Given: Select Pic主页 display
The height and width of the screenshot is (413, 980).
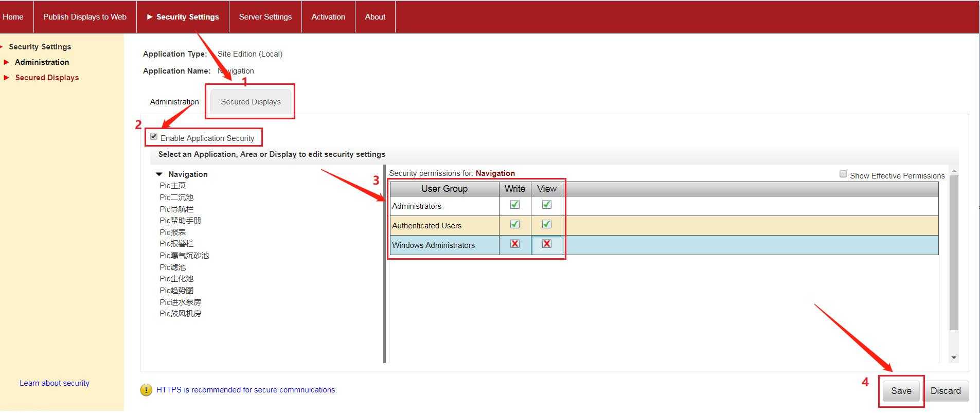Looking at the screenshot, I should [x=173, y=186].
